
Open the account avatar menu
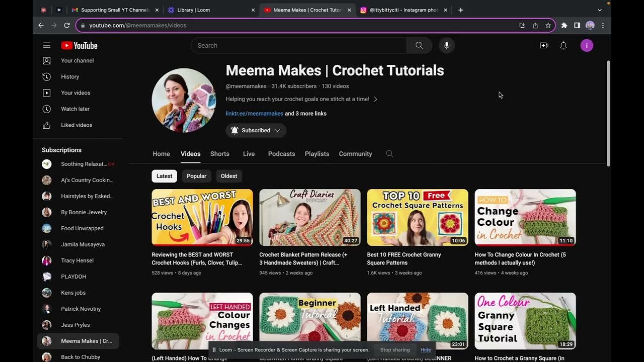coord(587,45)
